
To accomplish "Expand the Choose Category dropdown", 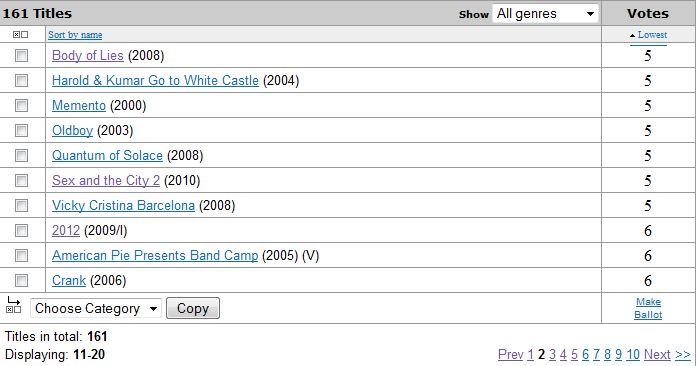I will pyautogui.click(x=96, y=308).
